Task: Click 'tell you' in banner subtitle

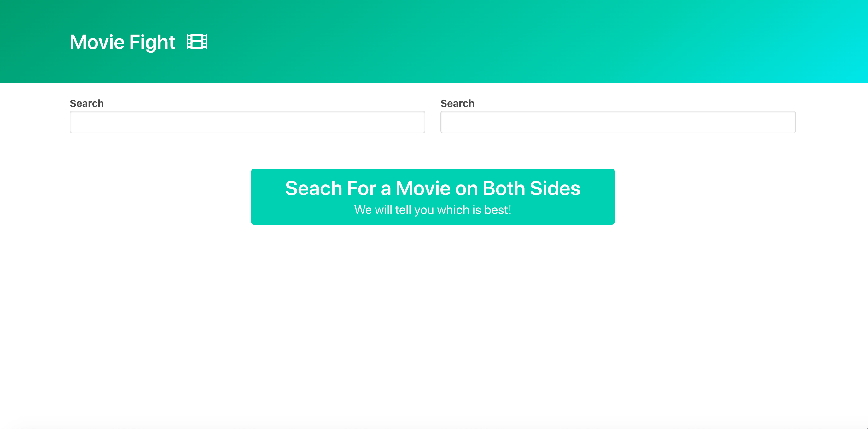Action: pyautogui.click(x=415, y=210)
